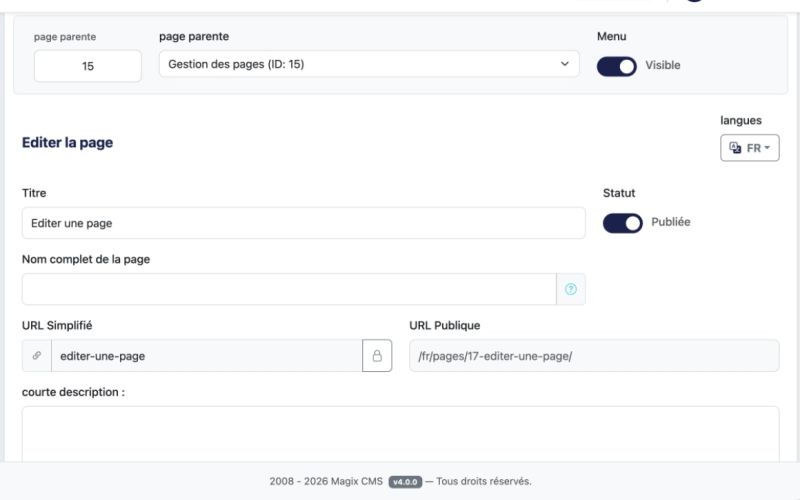Image resolution: width=800 pixels, height=500 pixels.
Task: Toggle the Menu Visible switch
Action: 617,65
